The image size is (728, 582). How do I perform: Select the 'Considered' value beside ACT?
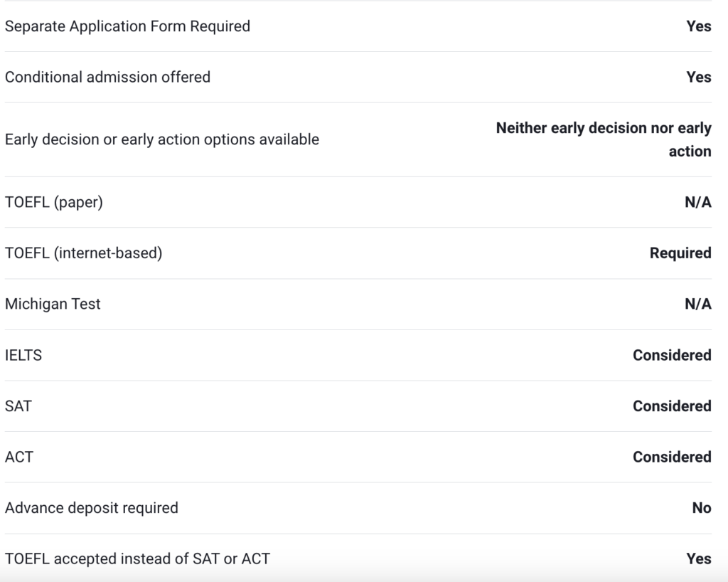point(672,457)
